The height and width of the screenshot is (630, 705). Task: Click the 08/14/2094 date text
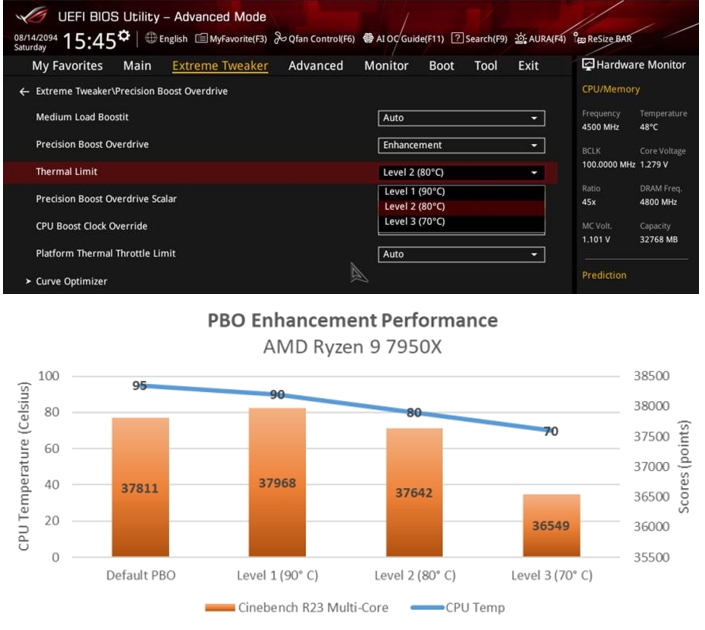36,37
